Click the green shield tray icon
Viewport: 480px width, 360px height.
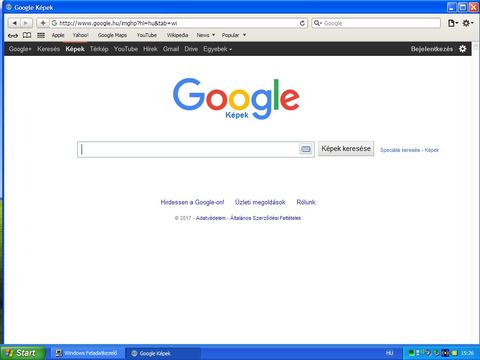(x=437, y=353)
